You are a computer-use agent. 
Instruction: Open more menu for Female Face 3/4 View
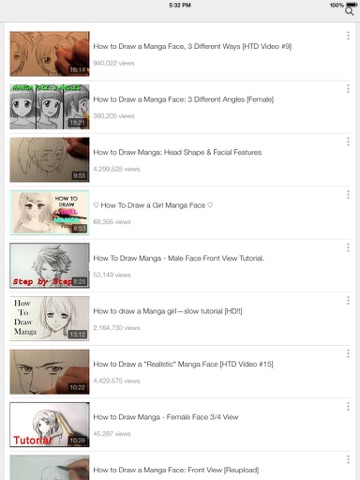(x=348, y=407)
